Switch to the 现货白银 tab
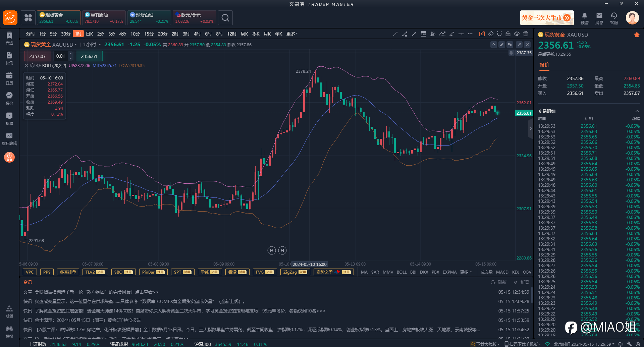This screenshot has width=644, height=347. tap(149, 18)
